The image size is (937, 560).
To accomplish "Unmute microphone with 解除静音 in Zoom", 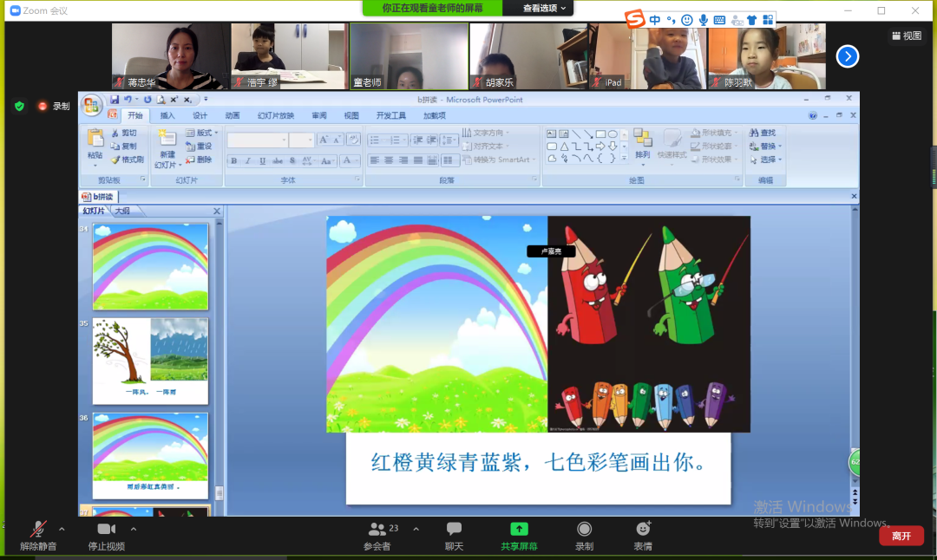I will (x=38, y=536).
